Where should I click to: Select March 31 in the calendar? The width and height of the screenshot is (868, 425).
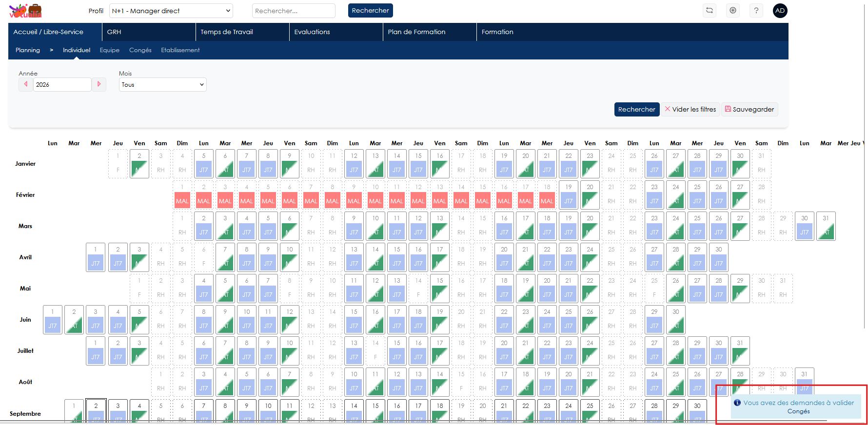(x=826, y=226)
